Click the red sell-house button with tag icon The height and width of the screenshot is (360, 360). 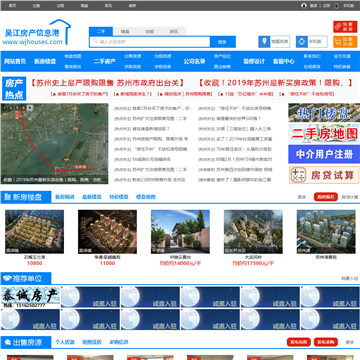click(x=345, y=27)
